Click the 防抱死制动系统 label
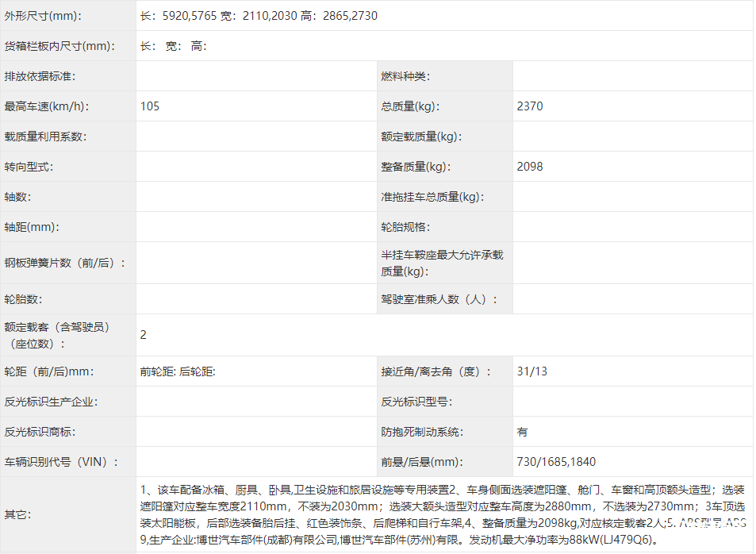Viewport: 756px width, 554px height. pos(422,433)
